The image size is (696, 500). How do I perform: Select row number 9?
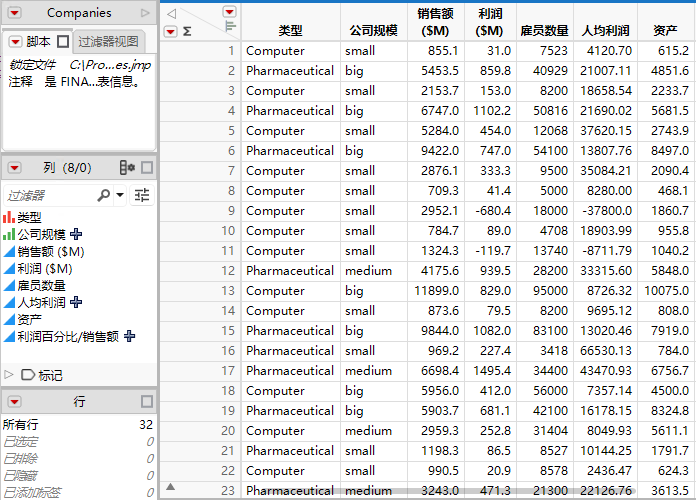click(201, 210)
